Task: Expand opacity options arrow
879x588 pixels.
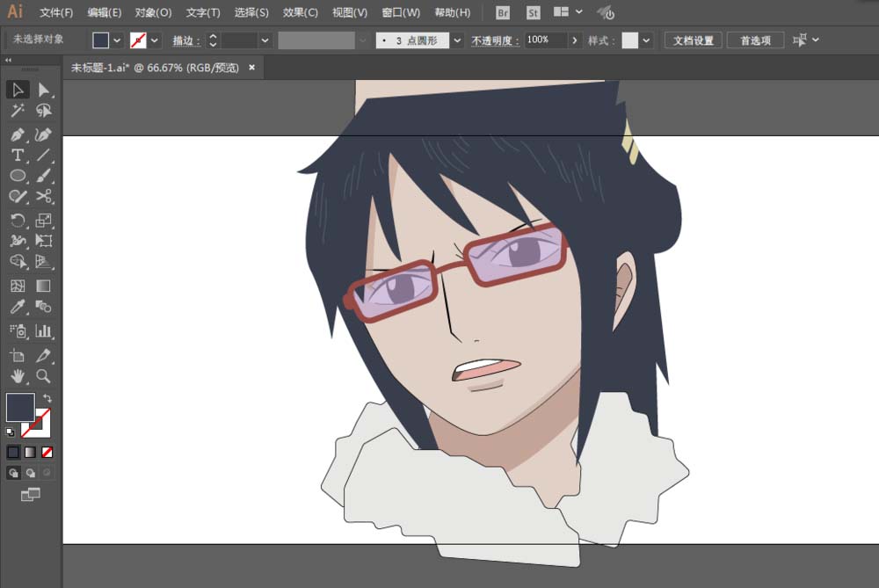Action: pyautogui.click(x=574, y=40)
